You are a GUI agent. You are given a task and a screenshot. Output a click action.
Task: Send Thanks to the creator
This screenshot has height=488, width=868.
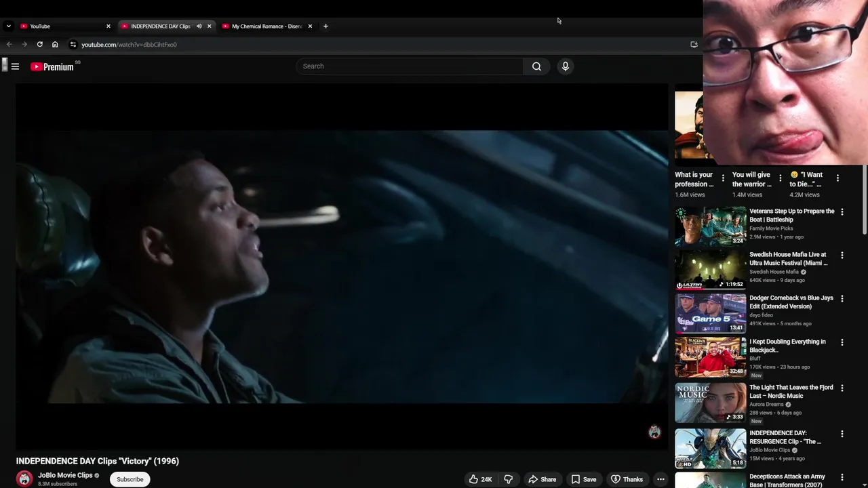627,479
